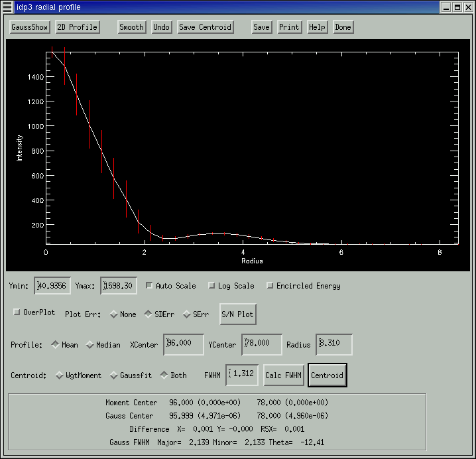Click Save Centroid button

coord(205,27)
